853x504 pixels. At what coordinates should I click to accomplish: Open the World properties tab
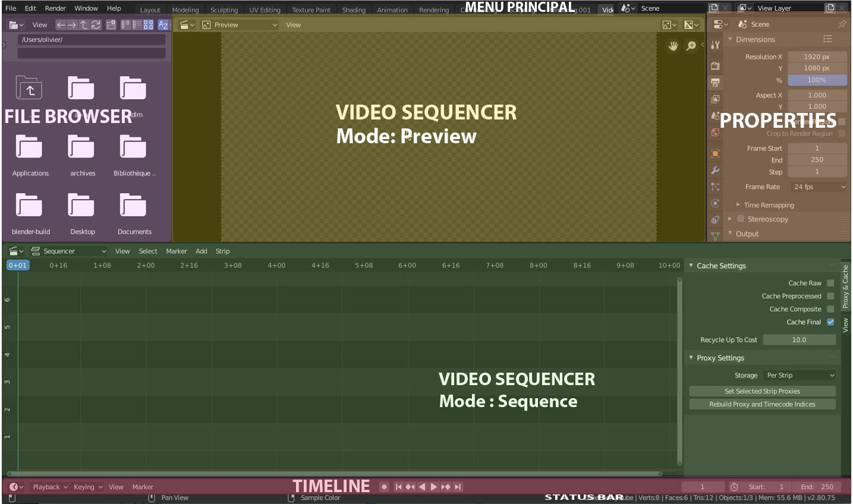(x=715, y=133)
